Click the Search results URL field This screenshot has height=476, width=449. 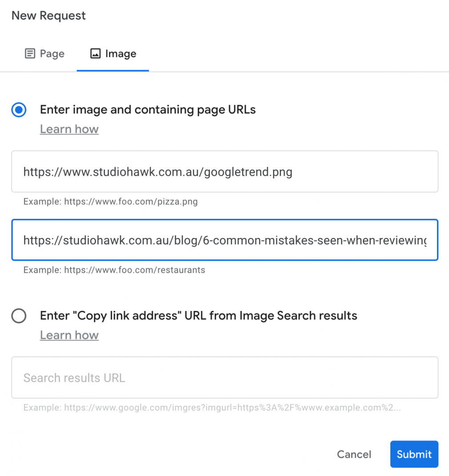coord(225,377)
